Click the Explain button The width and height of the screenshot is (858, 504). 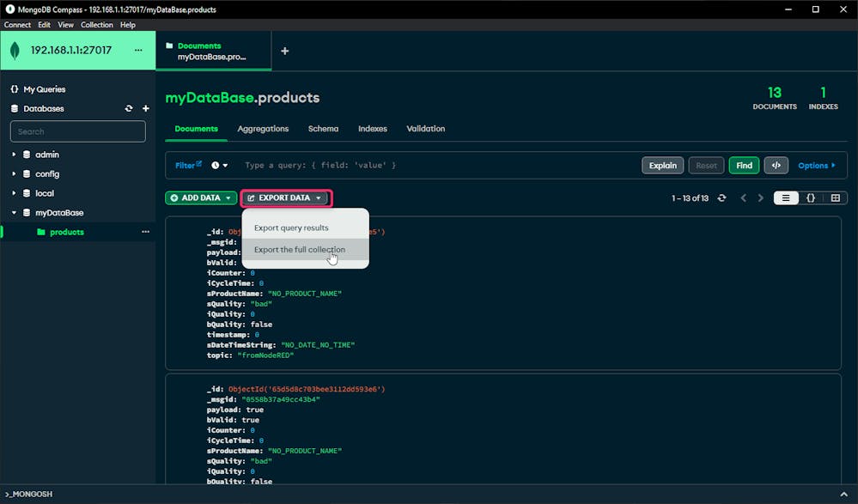(x=663, y=165)
